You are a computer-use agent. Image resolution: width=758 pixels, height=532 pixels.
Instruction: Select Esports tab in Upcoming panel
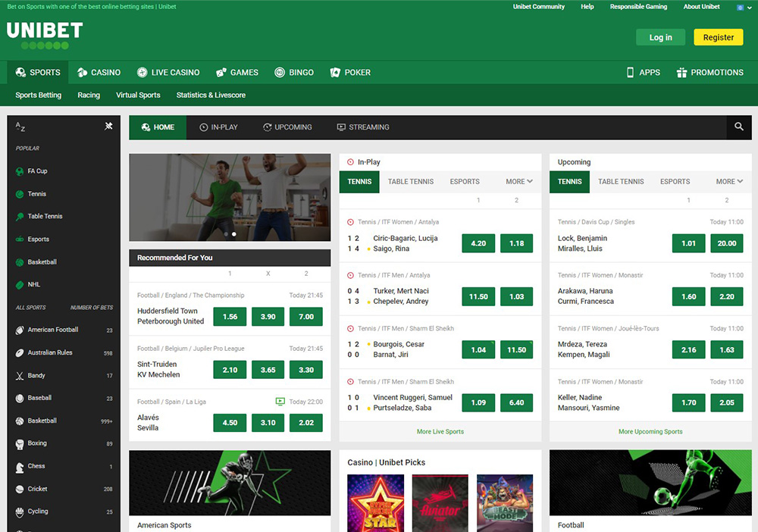[x=675, y=182]
